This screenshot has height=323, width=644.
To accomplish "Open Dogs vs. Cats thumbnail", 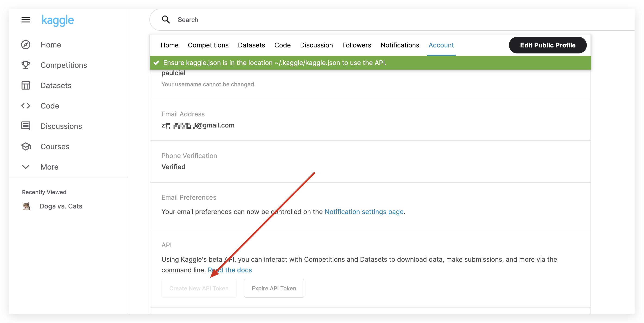I will [x=26, y=206].
